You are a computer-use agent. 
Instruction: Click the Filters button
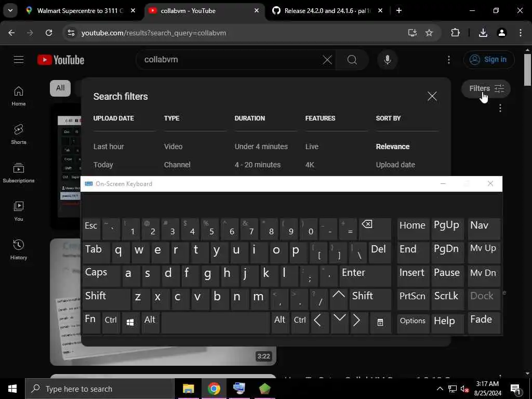[x=486, y=88]
